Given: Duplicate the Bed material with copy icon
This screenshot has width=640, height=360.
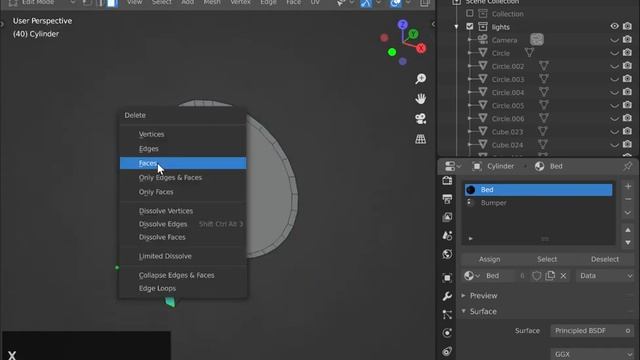Looking at the screenshot, I should [550, 276].
